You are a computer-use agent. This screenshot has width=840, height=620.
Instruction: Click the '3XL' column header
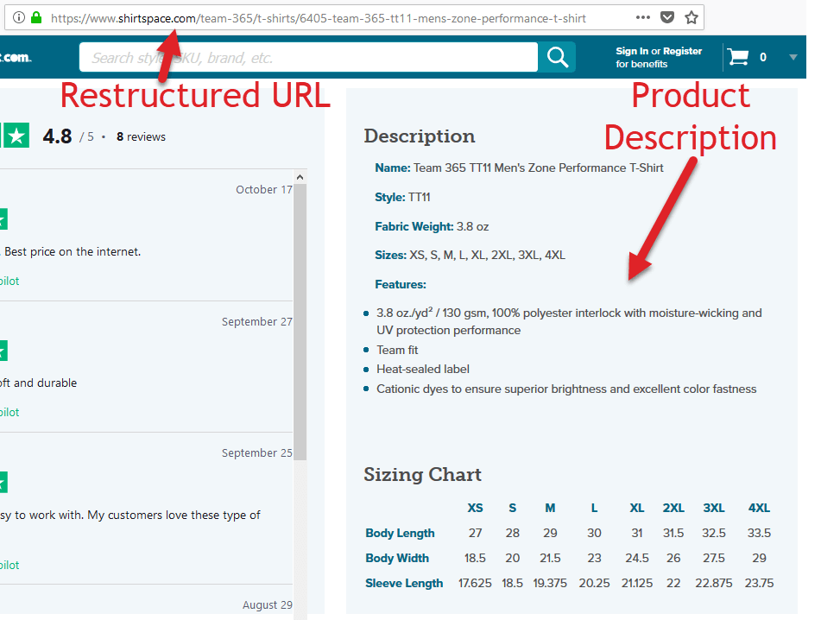point(714,508)
